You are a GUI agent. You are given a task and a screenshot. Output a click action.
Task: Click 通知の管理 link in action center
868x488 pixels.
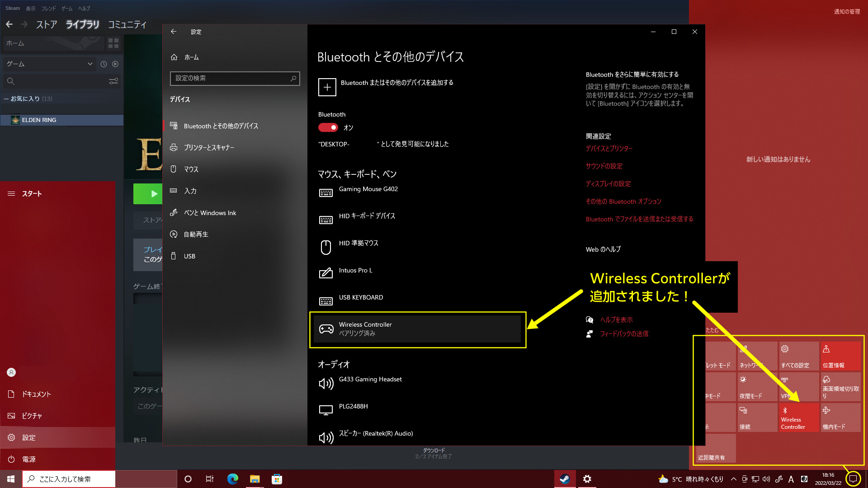tap(847, 12)
